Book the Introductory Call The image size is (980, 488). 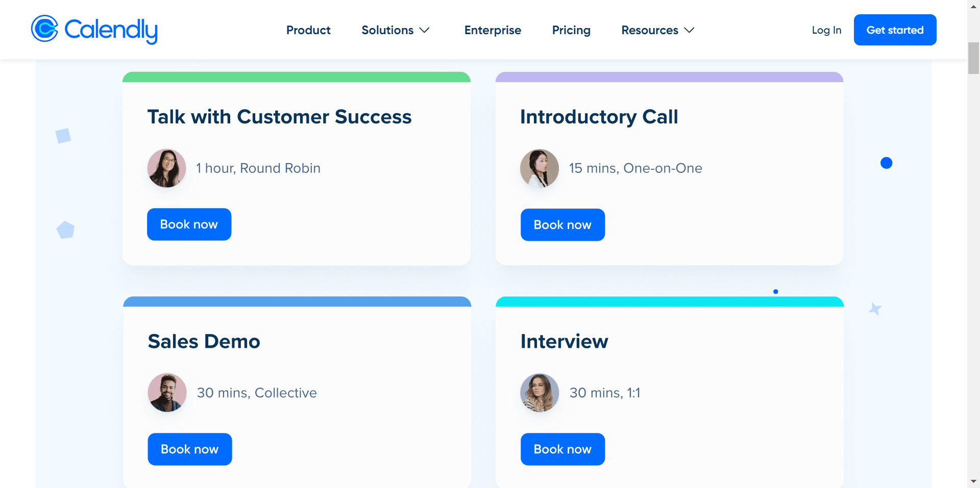click(562, 224)
